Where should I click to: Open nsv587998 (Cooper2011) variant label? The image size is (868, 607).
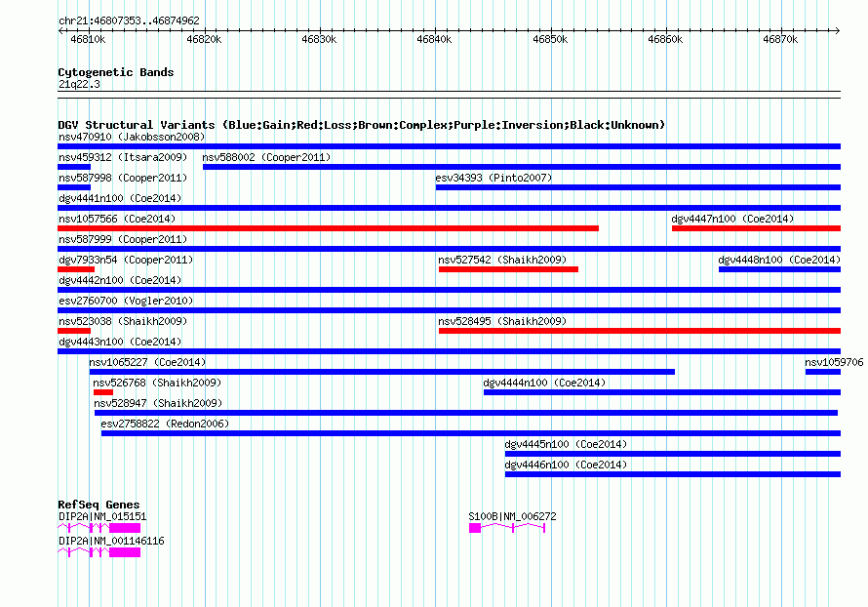[x=123, y=178]
